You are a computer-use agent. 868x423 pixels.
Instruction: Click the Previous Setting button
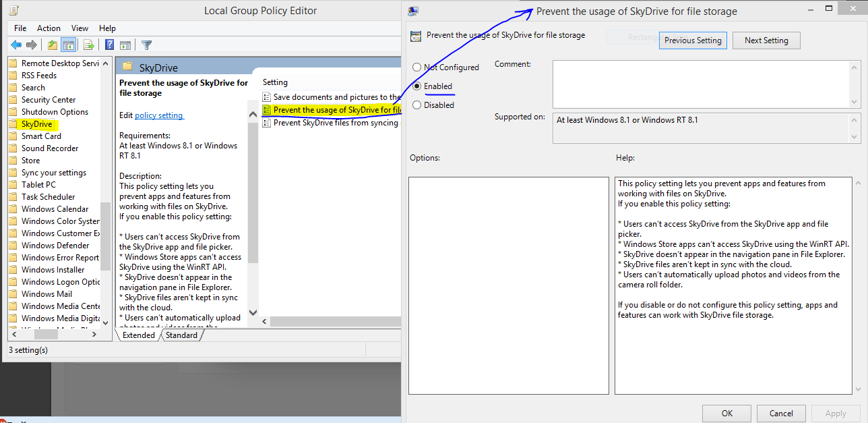(x=693, y=40)
